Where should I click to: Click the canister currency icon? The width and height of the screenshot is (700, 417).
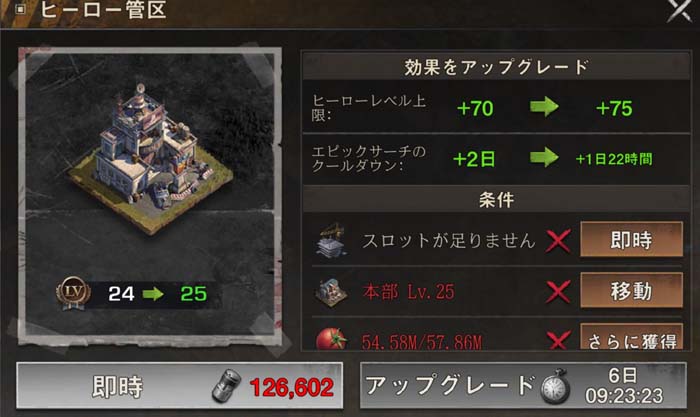[226, 386]
